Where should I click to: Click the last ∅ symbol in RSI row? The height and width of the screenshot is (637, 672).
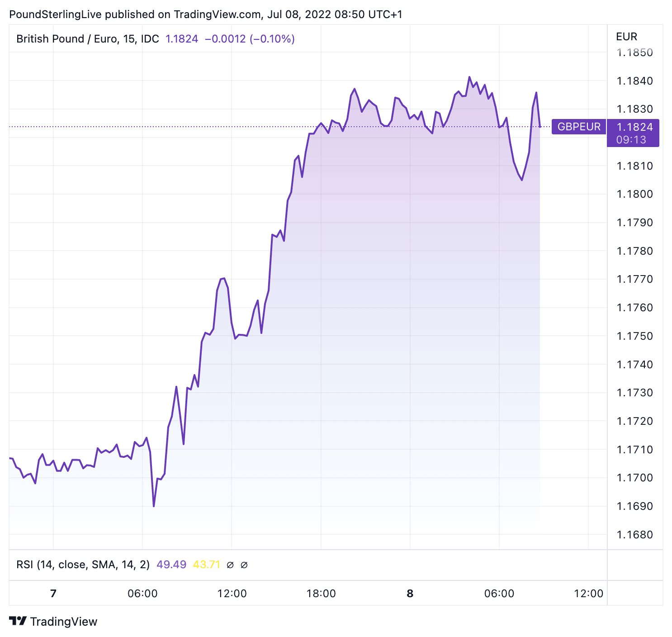(x=244, y=565)
